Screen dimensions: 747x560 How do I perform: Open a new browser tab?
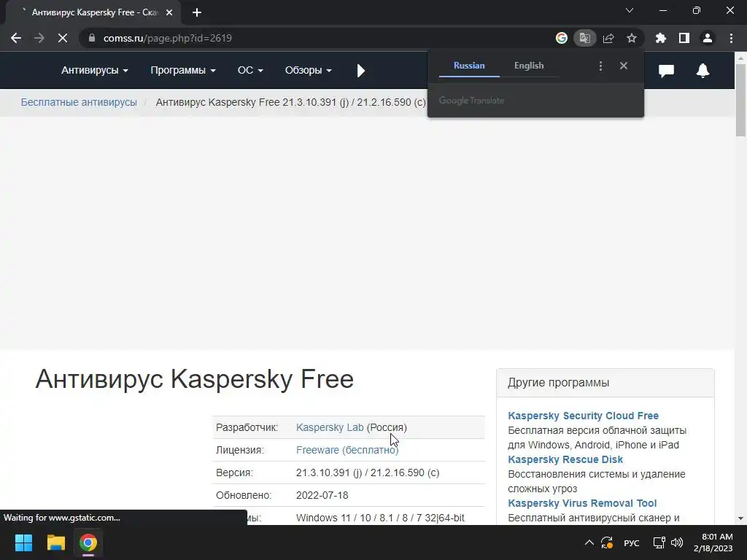coord(197,12)
